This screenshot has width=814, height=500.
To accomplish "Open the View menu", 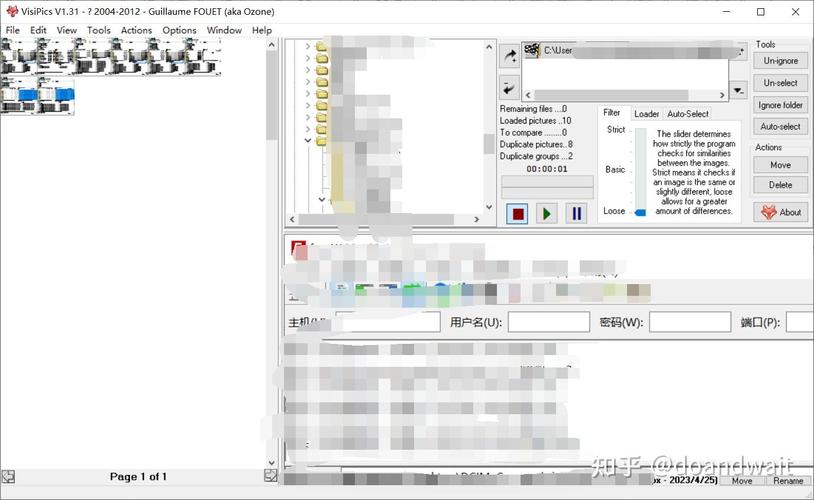I will coord(66,30).
